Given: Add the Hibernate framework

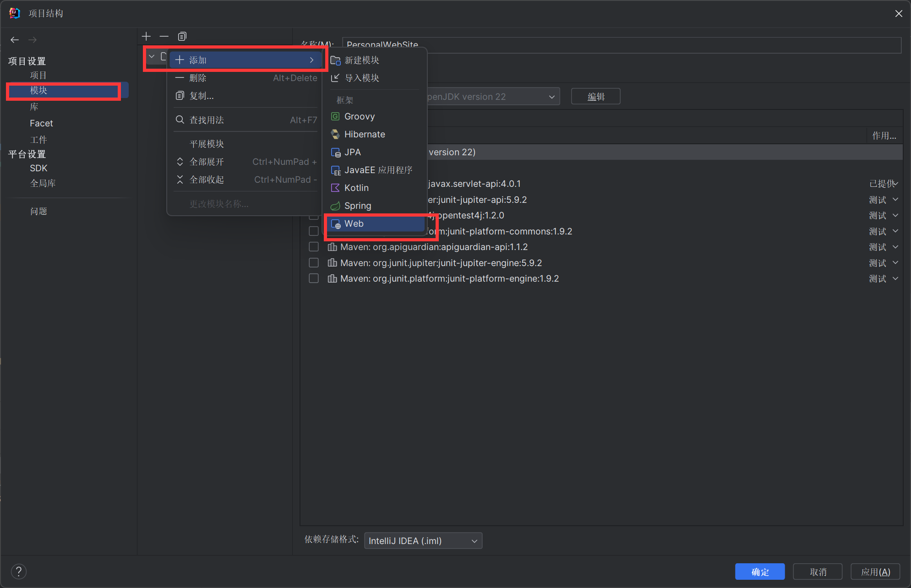Looking at the screenshot, I should click(375, 134).
